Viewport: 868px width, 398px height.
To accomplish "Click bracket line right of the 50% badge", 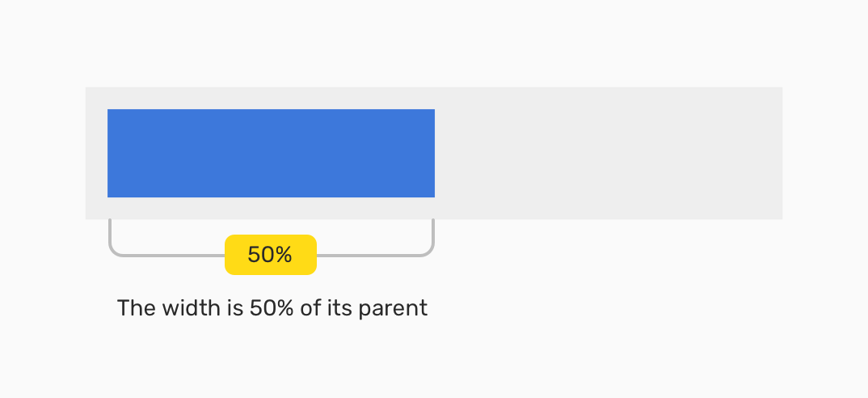I will pyautogui.click(x=372, y=256).
